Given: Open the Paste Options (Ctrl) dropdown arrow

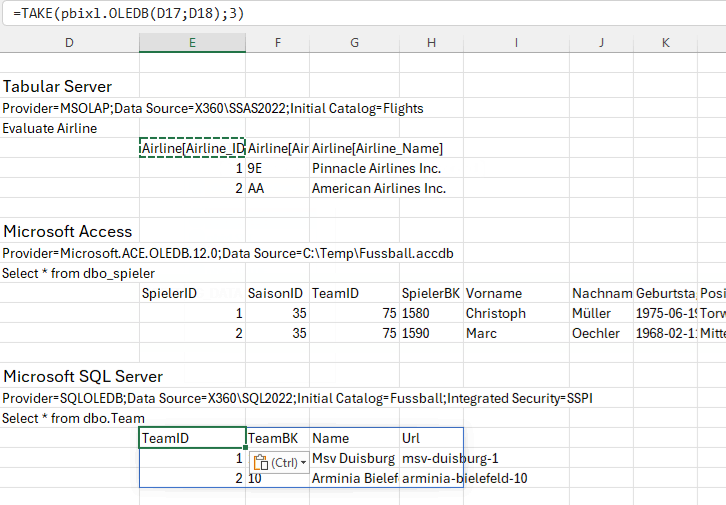Looking at the screenshot, I should click(303, 463).
